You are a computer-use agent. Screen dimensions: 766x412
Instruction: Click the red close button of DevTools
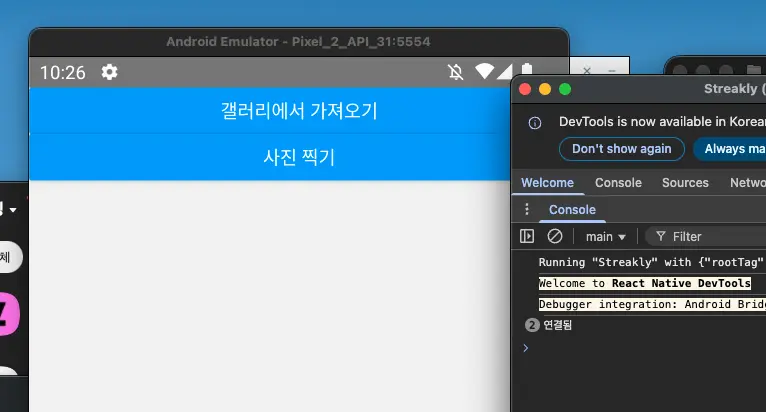pyautogui.click(x=525, y=89)
